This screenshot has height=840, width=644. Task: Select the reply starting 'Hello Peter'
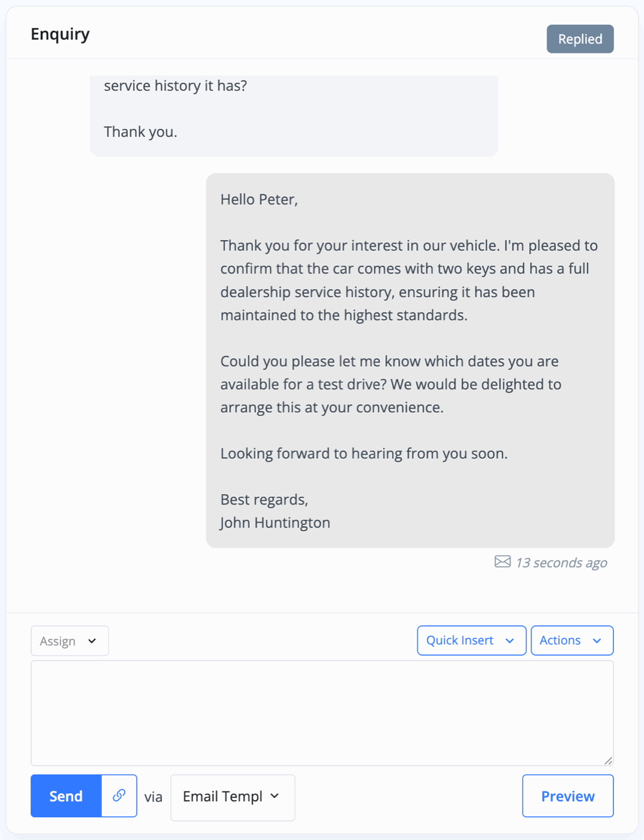click(x=410, y=361)
